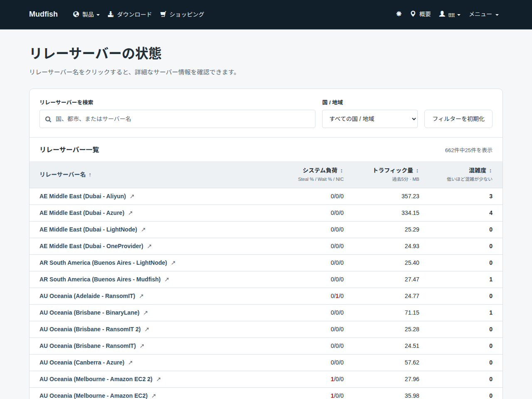This screenshot has height=399, width=532.
Task: Click the 662件中25件を表示 count text
Action: 468,150
